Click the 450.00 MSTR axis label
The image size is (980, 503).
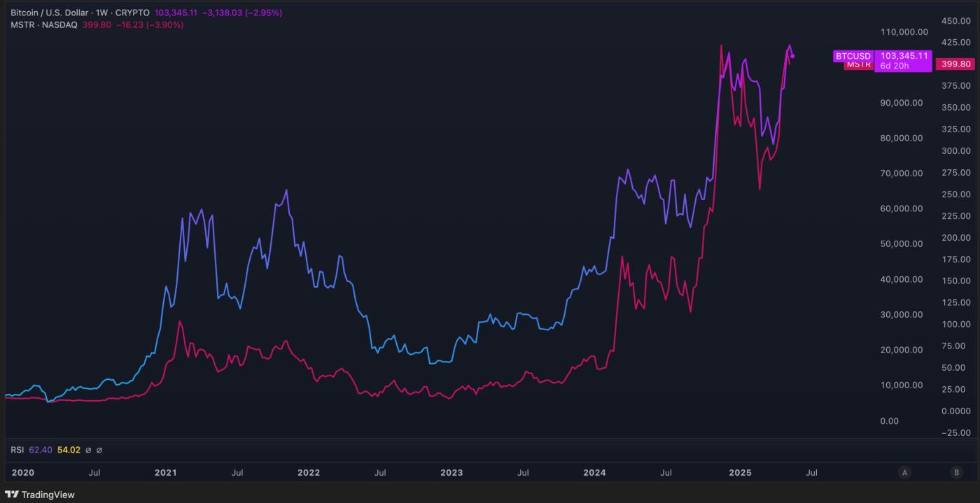tap(956, 21)
